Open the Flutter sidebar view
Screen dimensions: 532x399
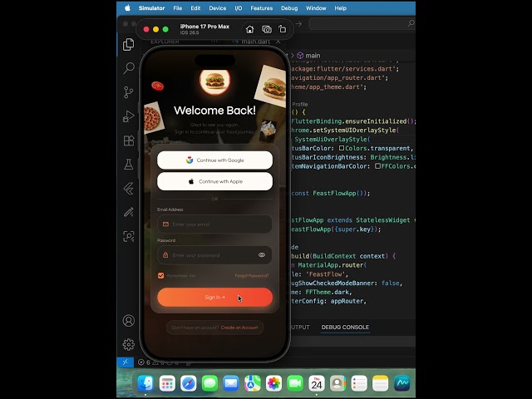(x=129, y=189)
